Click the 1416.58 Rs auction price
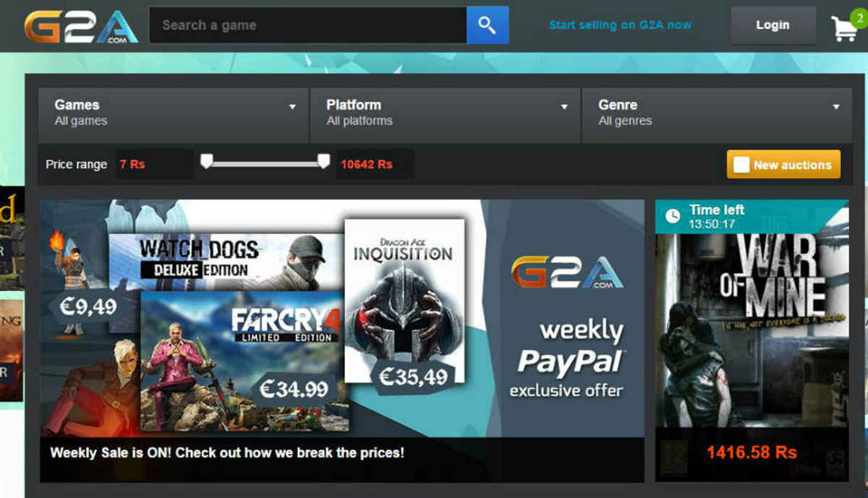868x498 pixels. point(752,452)
